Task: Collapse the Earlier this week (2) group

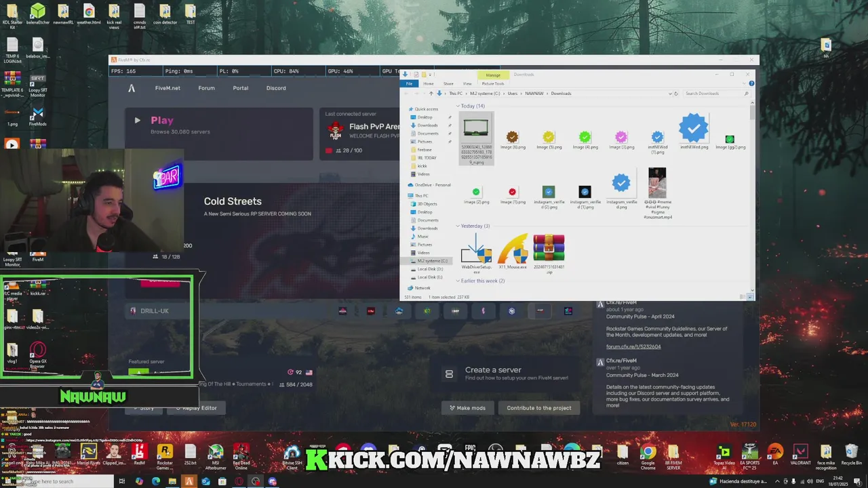Action: 458,281
